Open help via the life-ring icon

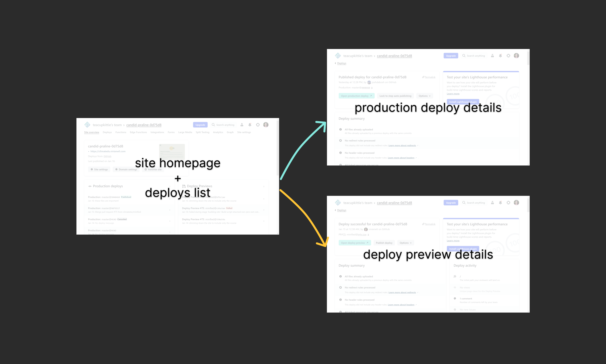click(508, 56)
